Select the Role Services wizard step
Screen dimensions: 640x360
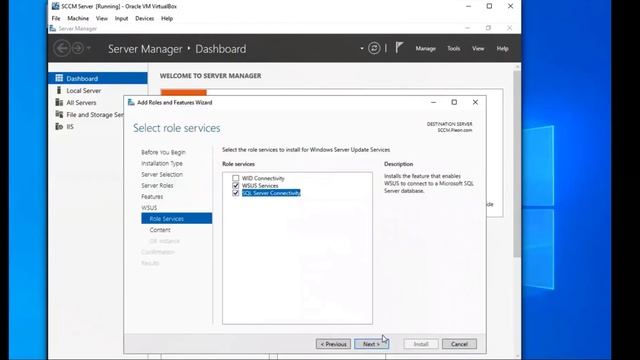click(x=176, y=218)
